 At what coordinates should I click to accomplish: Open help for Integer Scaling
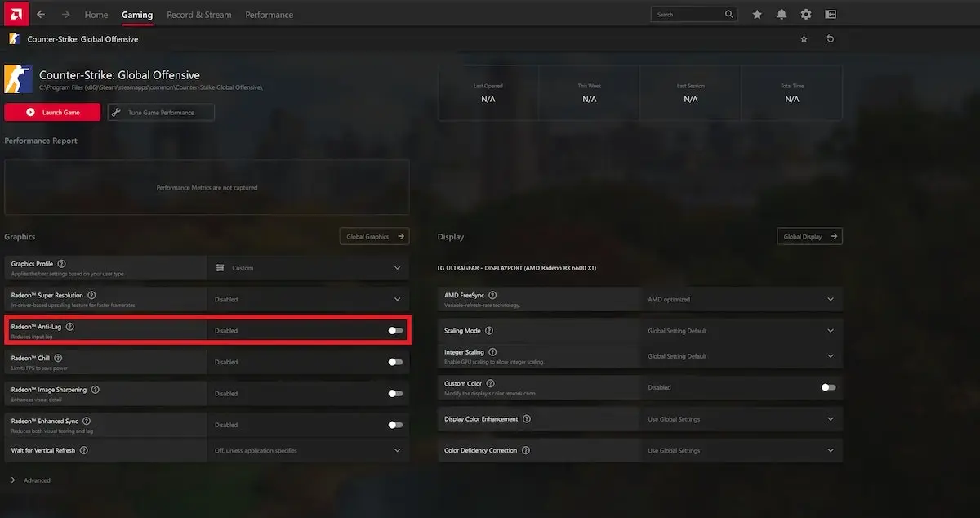click(x=492, y=352)
